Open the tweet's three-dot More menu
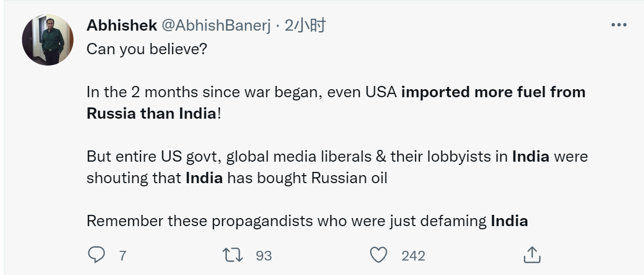This screenshot has width=644, height=275. (619, 25)
